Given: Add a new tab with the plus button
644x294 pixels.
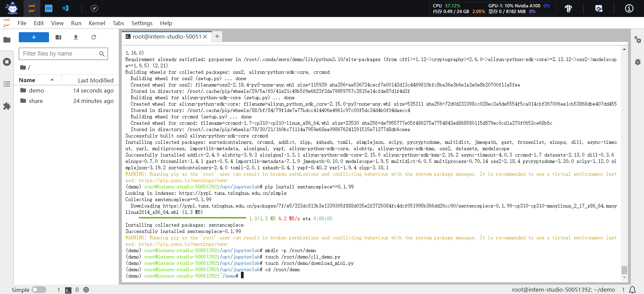Looking at the screenshot, I should click(217, 36).
